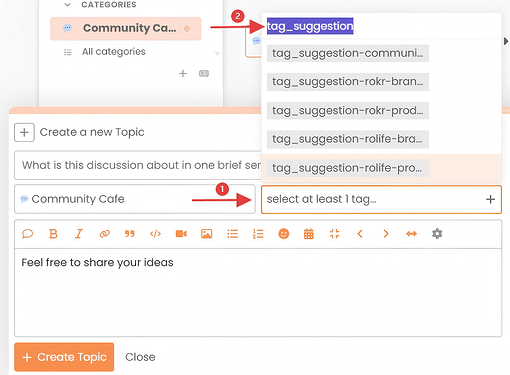The width and height of the screenshot is (510, 375).
Task: Open editor options gear menu
Action: point(437,234)
